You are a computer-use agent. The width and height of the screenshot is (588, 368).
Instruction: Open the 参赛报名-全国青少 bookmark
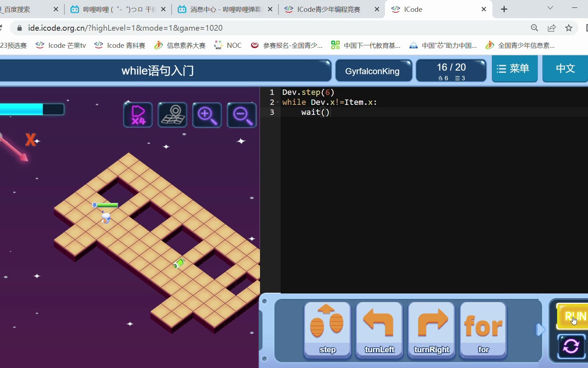[x=287, y=45]
